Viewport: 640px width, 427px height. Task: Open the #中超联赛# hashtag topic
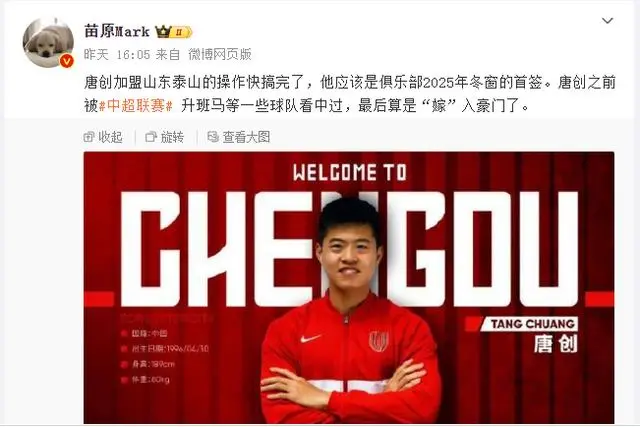(136, 106)
